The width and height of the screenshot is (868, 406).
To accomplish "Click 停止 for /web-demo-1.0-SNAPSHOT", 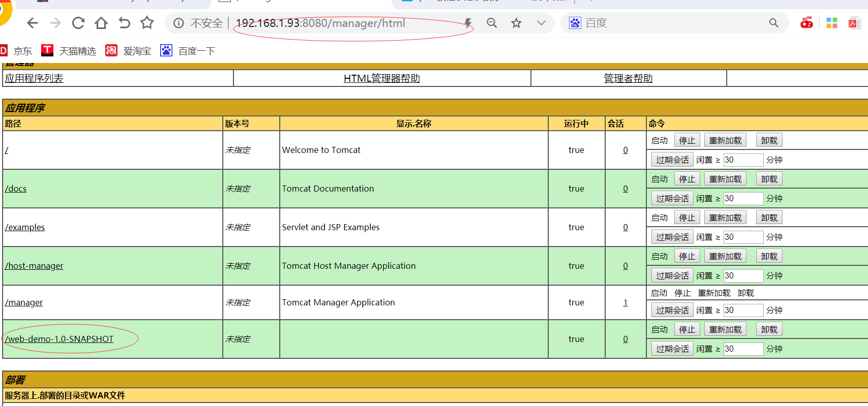I will pos(687,329).
